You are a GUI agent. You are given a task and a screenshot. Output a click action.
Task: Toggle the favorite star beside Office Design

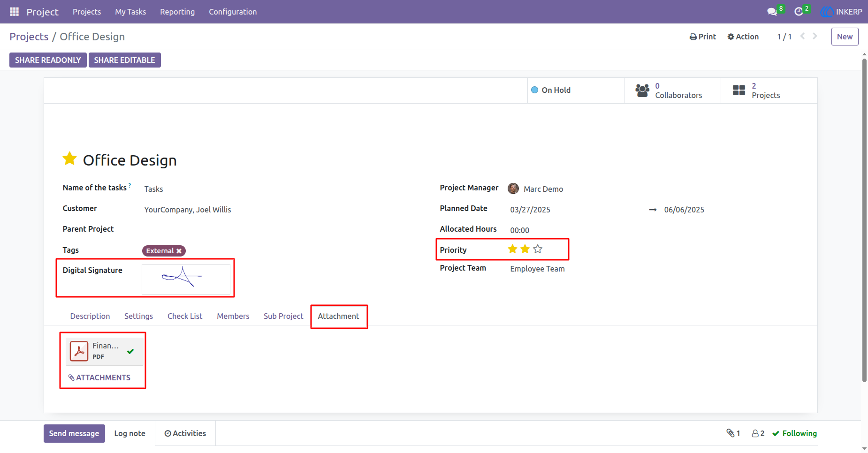point(69,159)
